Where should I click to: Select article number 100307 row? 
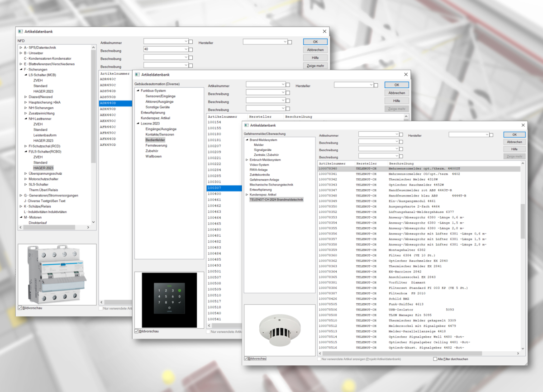coord(224,188)
